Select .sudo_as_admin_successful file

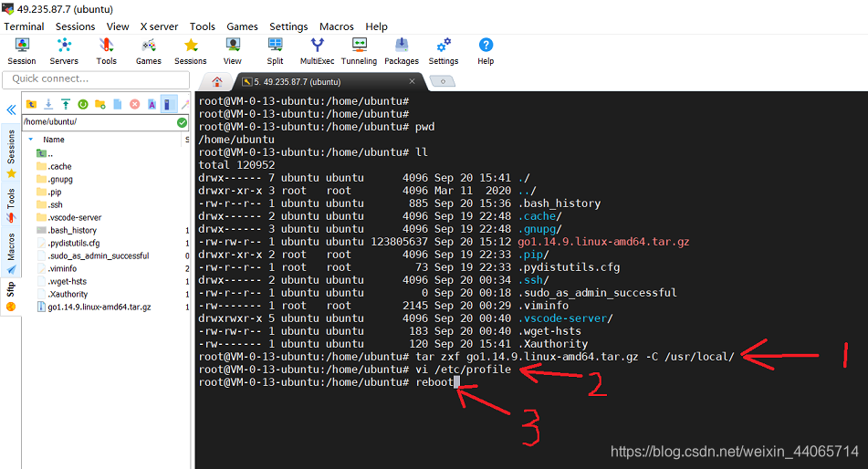click(x=92, y=255)
